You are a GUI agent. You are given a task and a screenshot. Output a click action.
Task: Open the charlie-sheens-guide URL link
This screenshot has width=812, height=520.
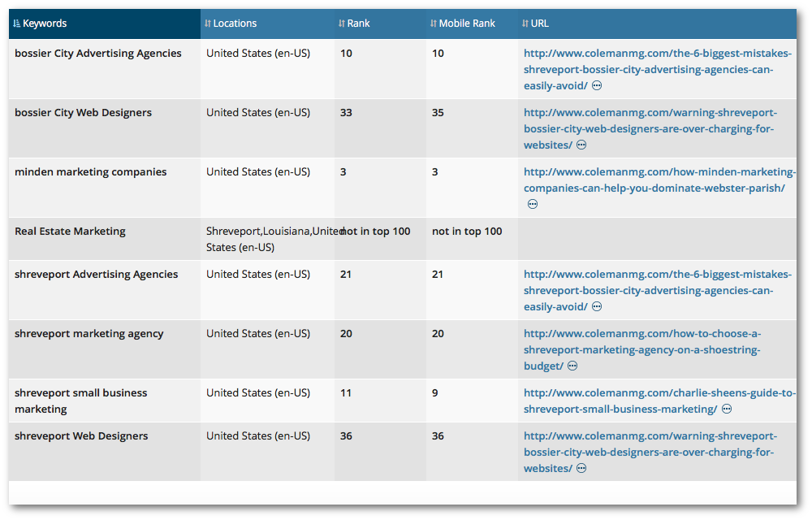(x=659, y=401)
